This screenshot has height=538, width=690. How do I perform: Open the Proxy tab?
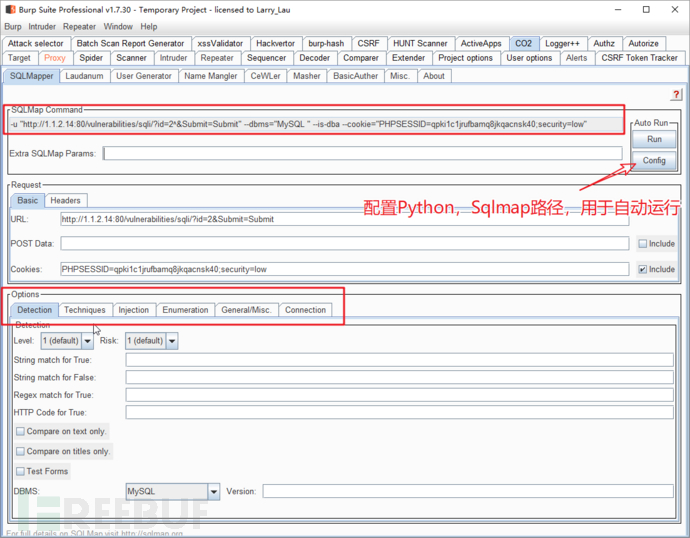[55, 58]
